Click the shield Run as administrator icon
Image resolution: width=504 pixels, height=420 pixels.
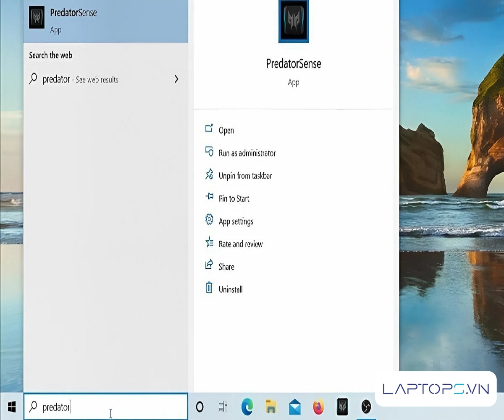click(209, 151)
